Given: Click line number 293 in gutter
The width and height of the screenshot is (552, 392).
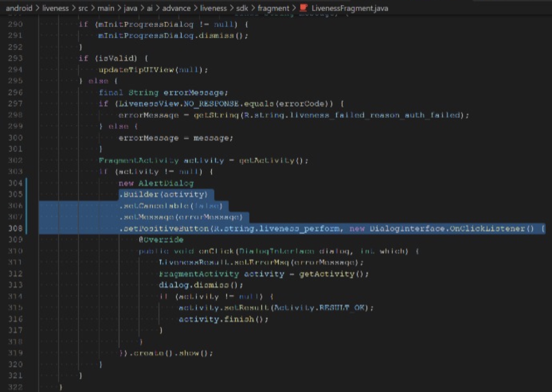Looking at the screenshot, I should 15,58.
